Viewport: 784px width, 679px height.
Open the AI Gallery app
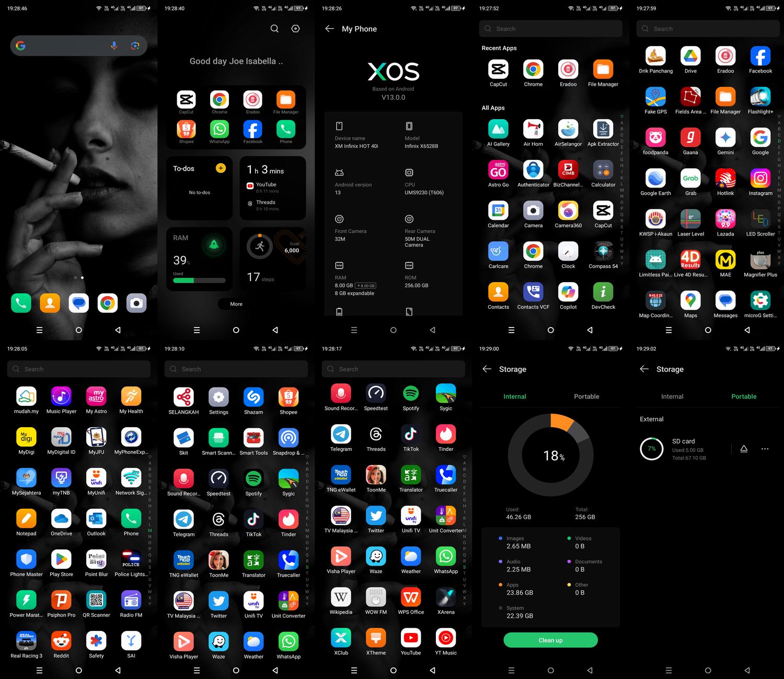click(498, 129)
